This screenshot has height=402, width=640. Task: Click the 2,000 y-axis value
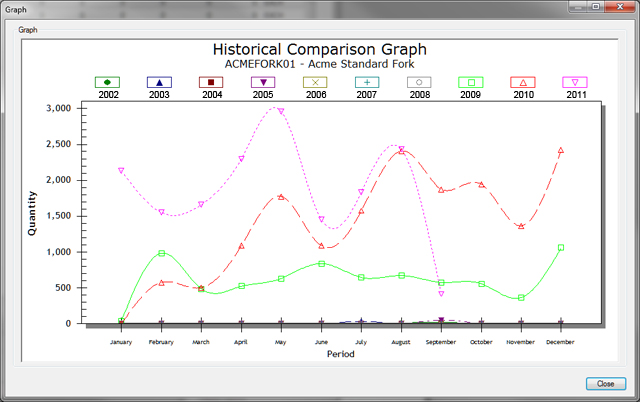point(59,180)
